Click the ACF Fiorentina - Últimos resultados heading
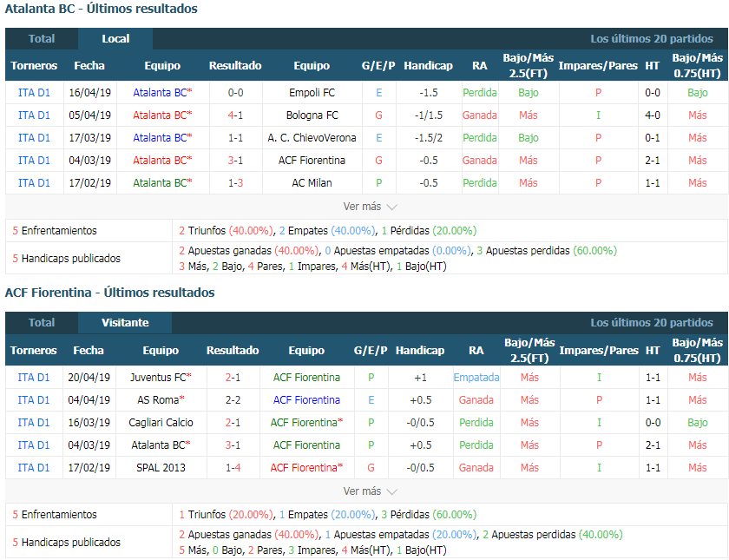The height and width of the screenshot is (560, 729). [x=109, y=293]
